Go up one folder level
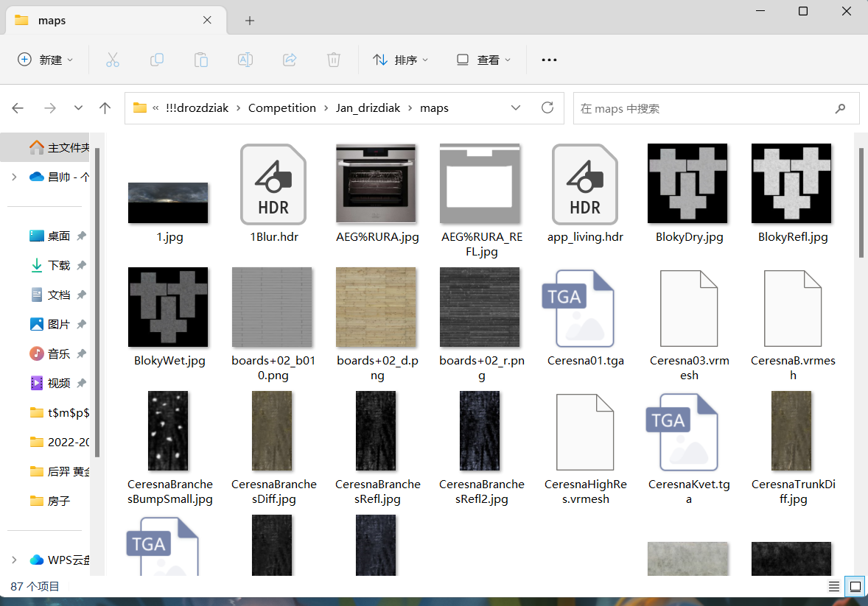Viewport: 868px width, 606px height. pos(105,108)
